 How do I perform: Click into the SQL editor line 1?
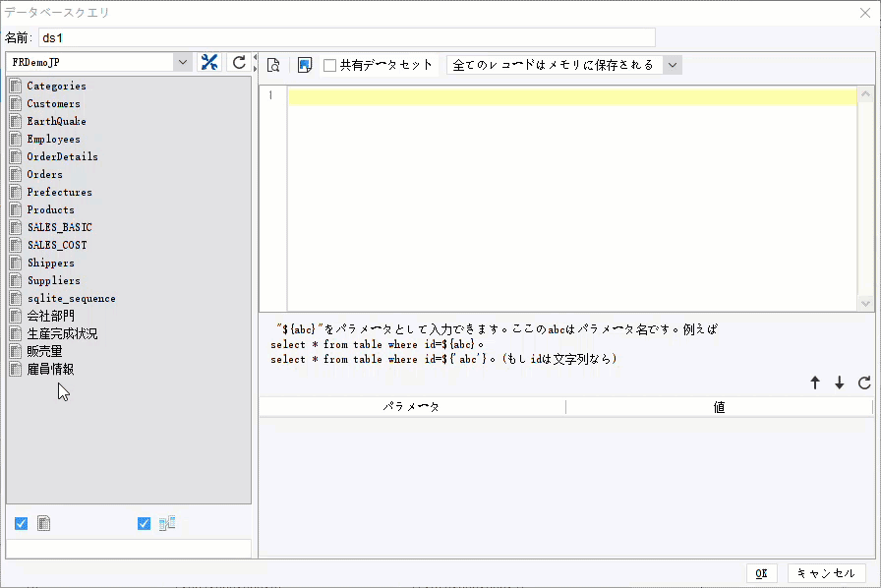572,96
